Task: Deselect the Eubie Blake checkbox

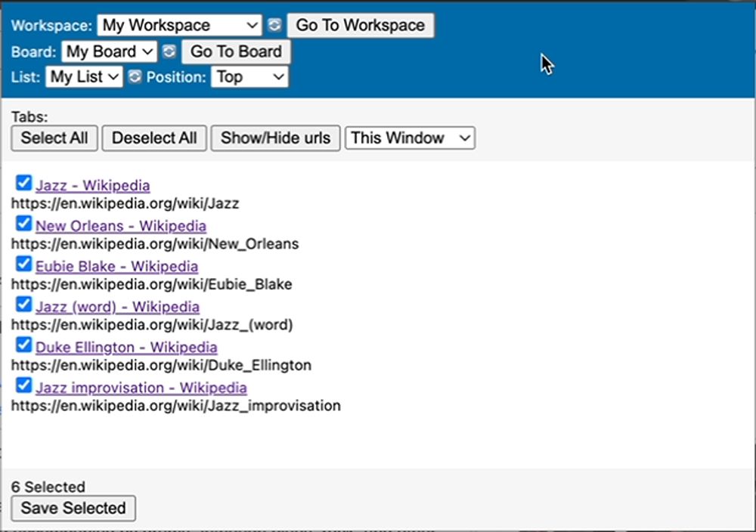Action: 23,264
